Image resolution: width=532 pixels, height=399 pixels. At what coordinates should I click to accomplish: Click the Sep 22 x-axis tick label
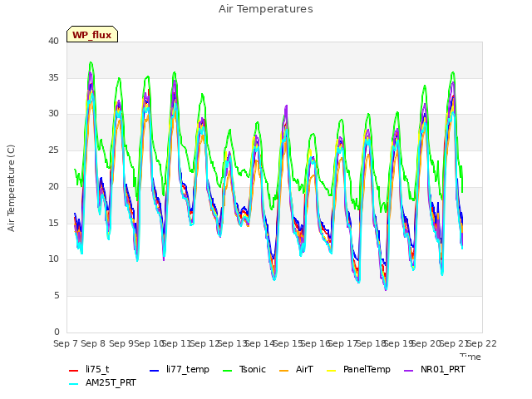pyautogui.click(x=482, y=343)
